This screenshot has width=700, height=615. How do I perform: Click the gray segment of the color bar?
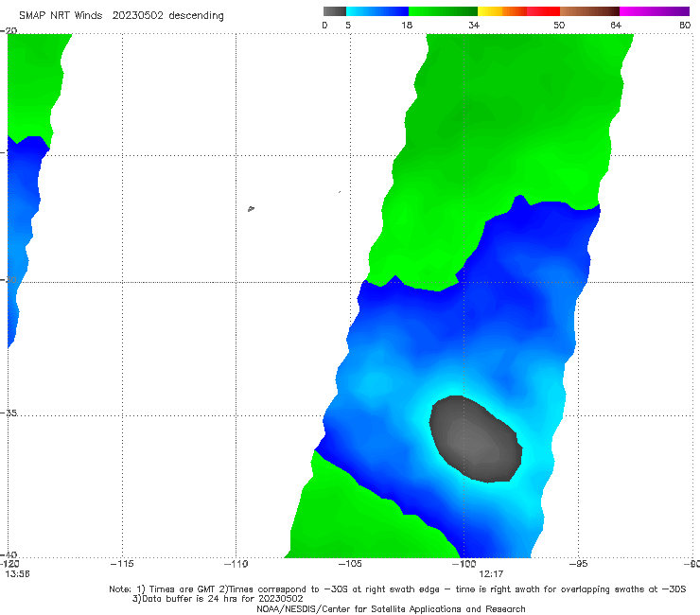[334, 11]
